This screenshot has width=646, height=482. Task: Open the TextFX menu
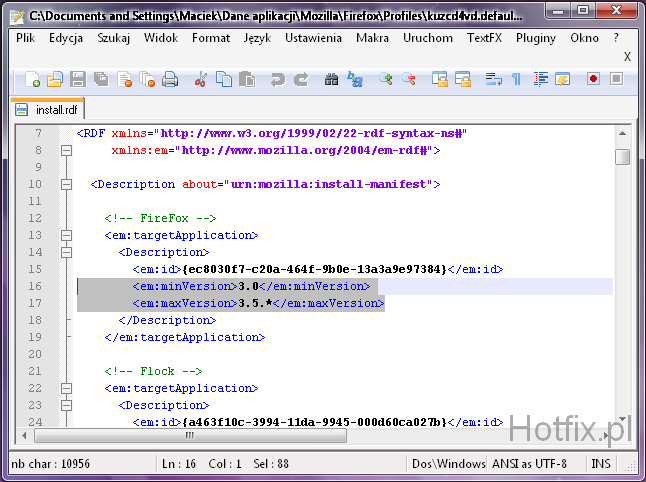pos(484,38)
